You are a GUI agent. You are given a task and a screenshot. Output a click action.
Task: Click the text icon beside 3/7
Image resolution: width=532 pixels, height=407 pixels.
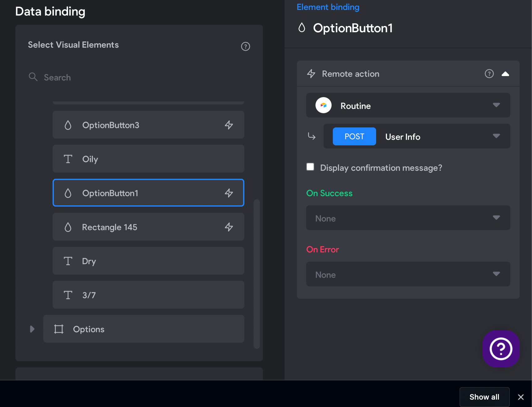pyautogui.click(x=68, y=295)
